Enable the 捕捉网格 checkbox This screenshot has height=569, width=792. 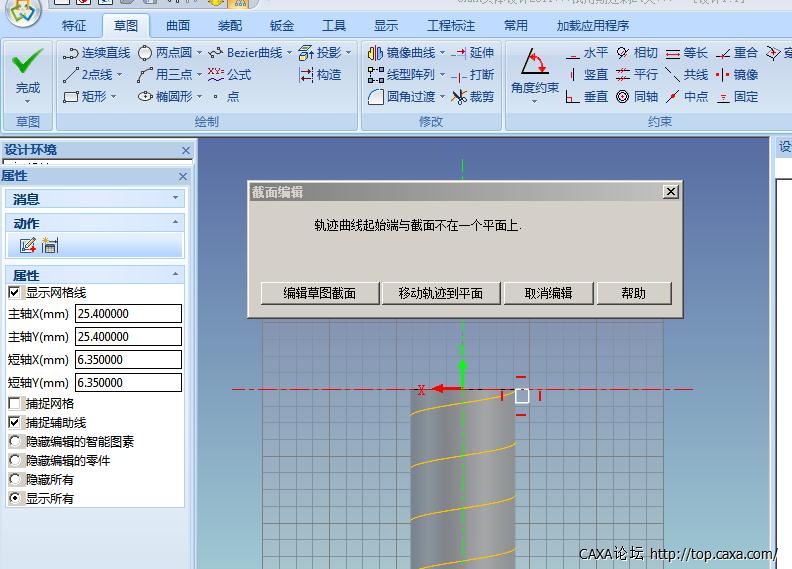(14, 403)
